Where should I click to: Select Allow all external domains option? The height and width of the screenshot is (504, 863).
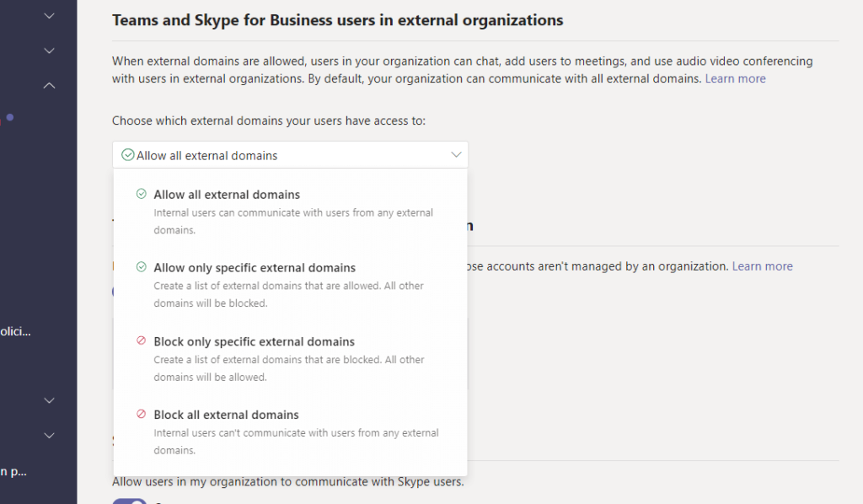coord(290,212)
